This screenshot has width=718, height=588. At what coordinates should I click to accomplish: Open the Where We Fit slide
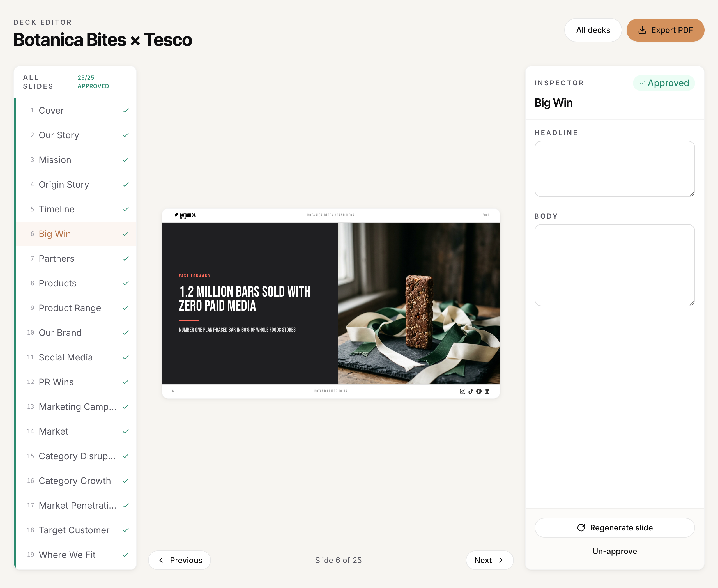click(x=76, y=555)
